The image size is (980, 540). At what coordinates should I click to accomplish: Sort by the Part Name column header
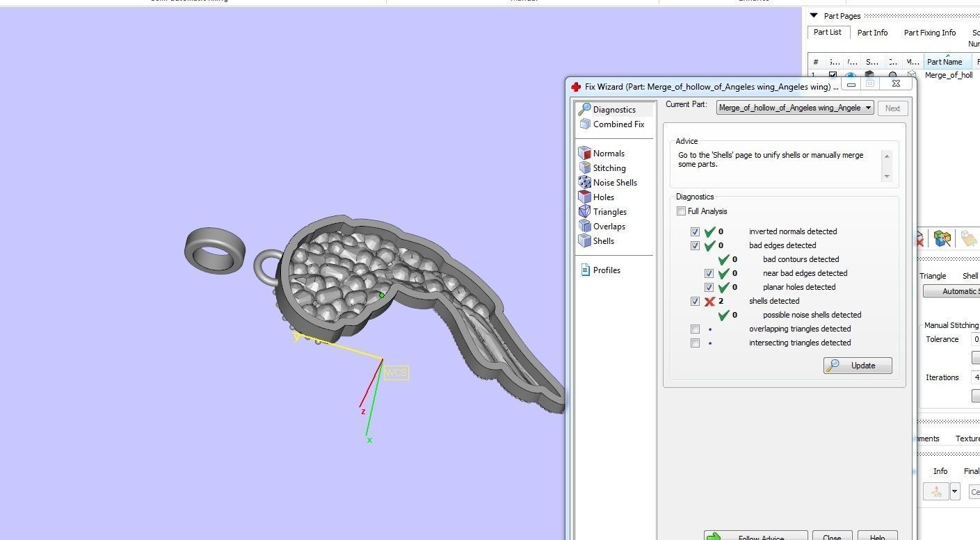949,62
